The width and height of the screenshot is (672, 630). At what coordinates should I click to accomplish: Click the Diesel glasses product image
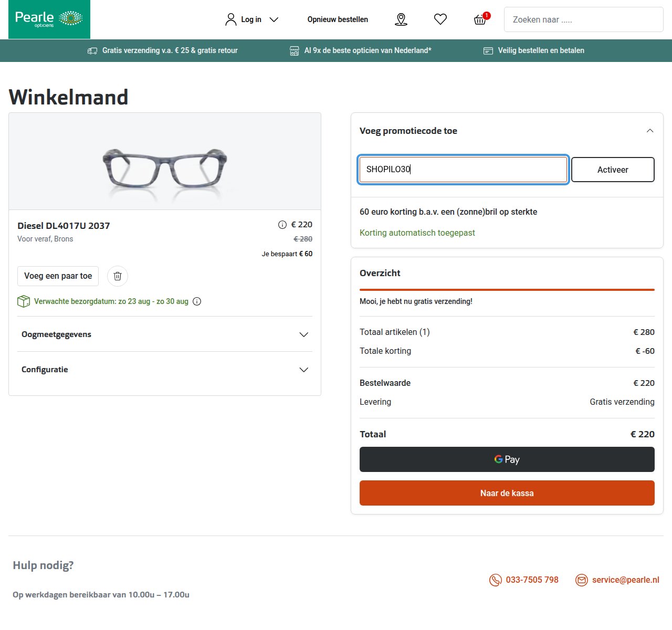pos(165,168)
